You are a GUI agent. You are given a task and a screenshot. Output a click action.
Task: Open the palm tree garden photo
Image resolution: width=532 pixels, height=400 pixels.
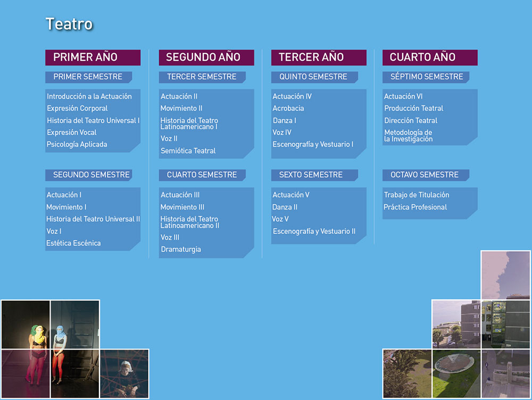coord(407,373)
